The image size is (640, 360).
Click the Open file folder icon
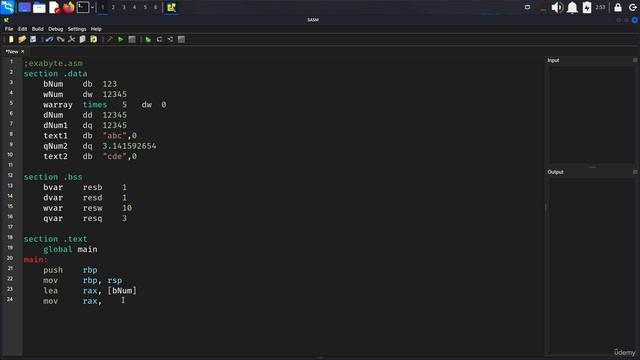[22, 40]
